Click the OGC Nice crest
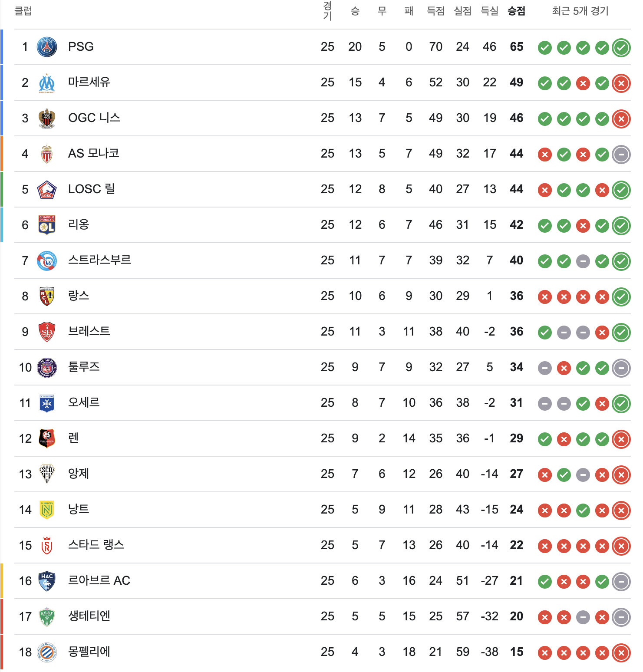This screenshot has height=672, width=643. (47, 118)
